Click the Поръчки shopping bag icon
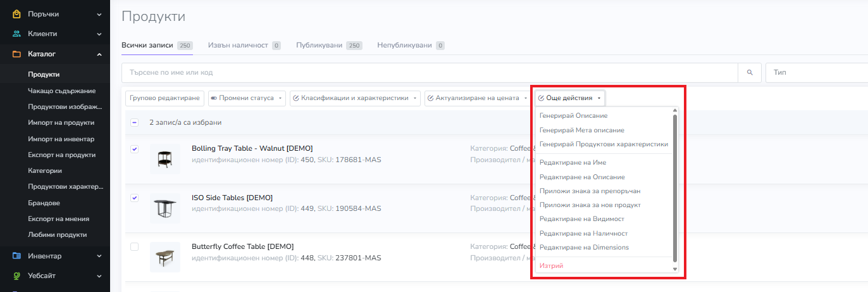Screen dimensions: 868x292 (x=16, y=14)
